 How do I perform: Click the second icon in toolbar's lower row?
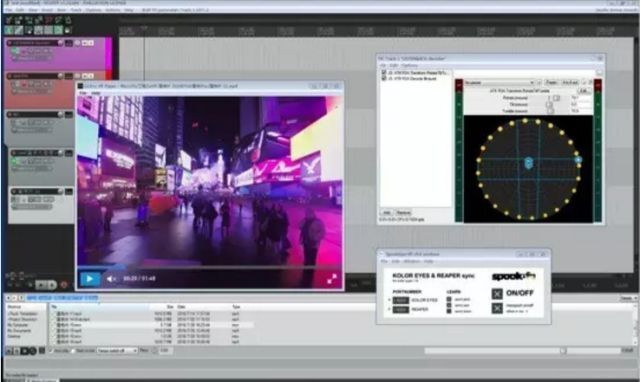click(x=19, y=30)
